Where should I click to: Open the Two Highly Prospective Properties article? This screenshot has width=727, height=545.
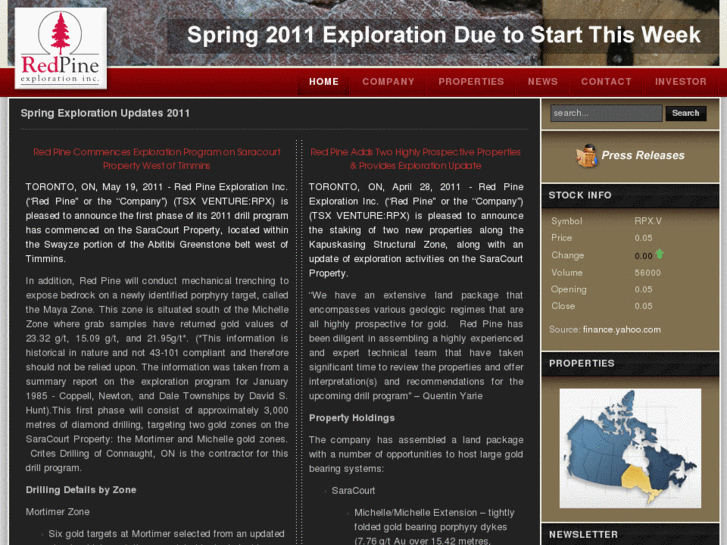(415, 159)
